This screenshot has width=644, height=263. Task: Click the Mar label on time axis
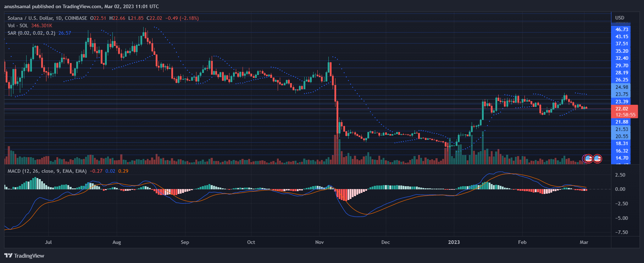coord(584,242)
